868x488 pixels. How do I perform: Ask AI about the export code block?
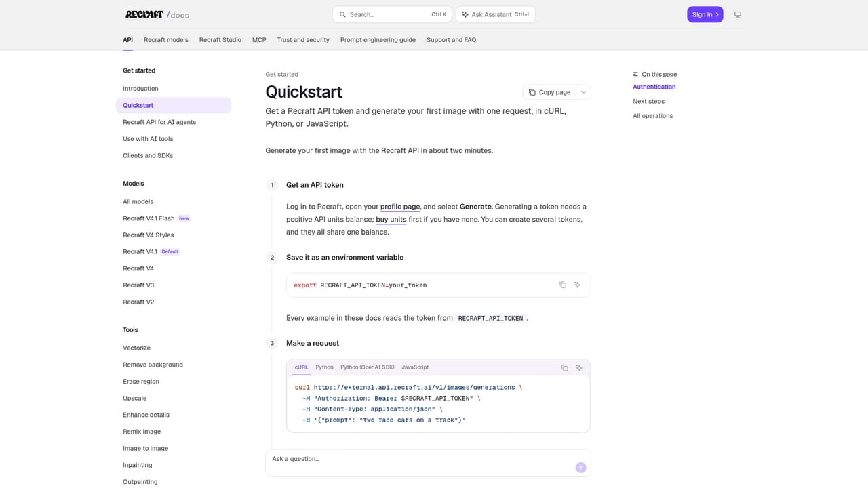[x=578, y=285]
